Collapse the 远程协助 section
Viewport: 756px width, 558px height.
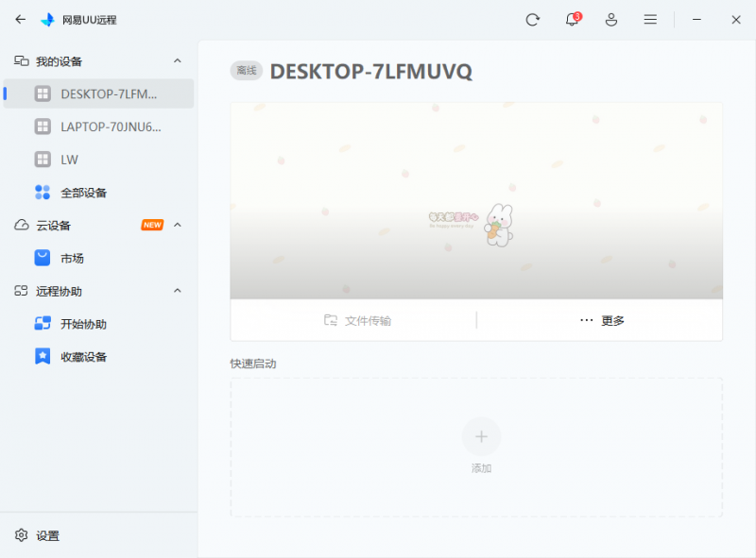coord(178,291)
